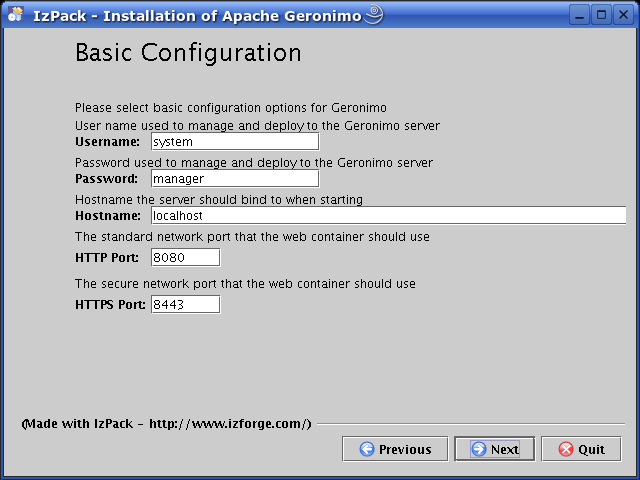Viewport: 640px width, 480px height.
Task: Click the bold 'Username:' label
Action: pos(107,142)
